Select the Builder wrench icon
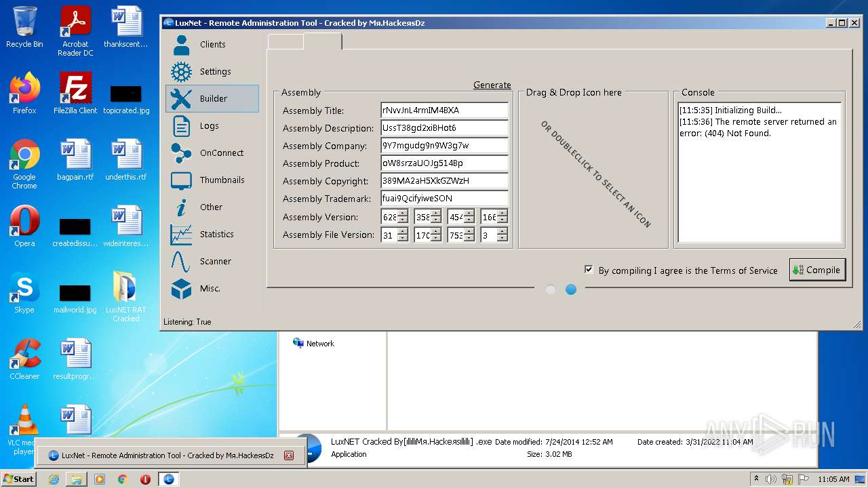The height and width of the screenshot is (488, 868). pos(181,99)
